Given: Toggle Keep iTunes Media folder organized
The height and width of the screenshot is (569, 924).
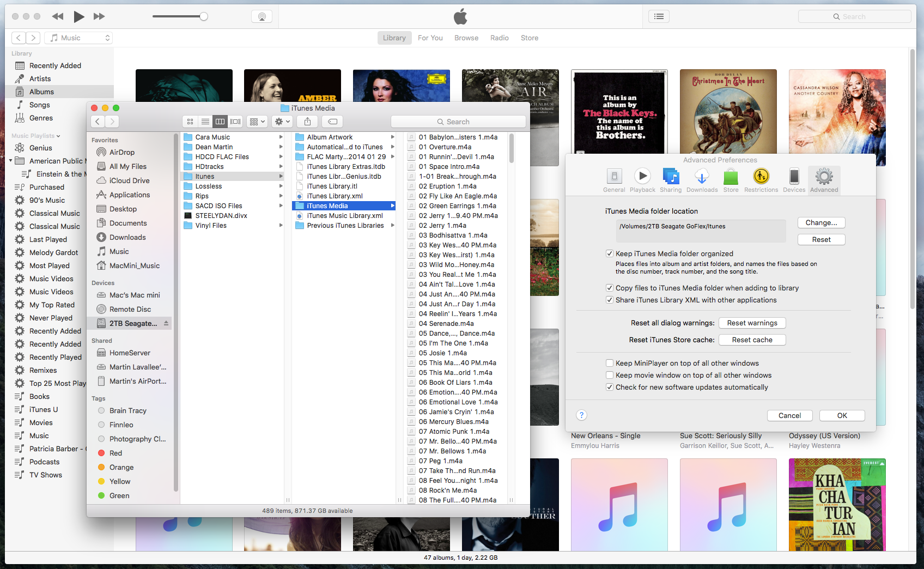Looking at the screenshot, I should 610,253.
